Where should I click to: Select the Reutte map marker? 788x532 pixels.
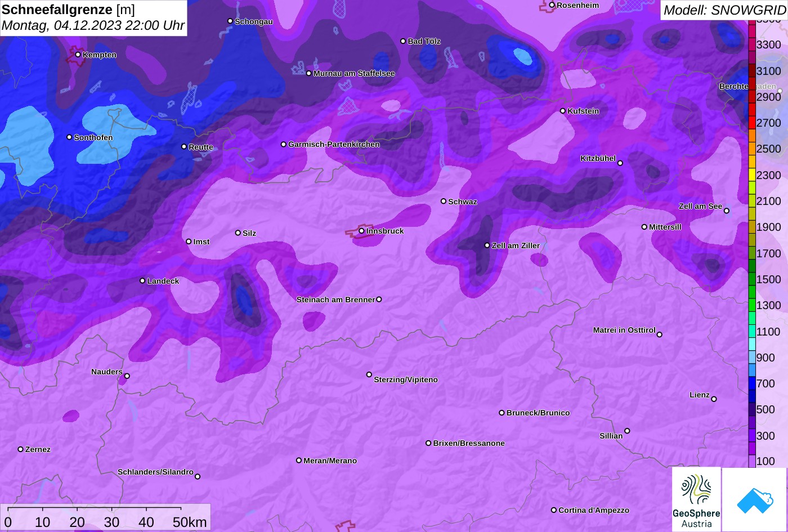point(184,146)
